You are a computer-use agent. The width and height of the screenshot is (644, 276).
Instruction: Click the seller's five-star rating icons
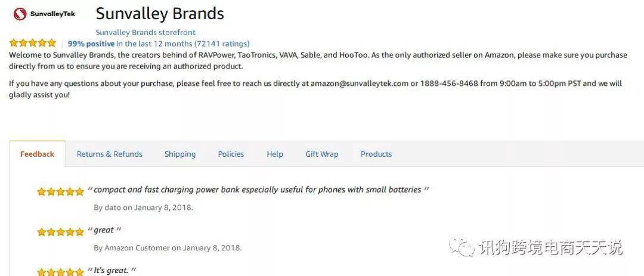[x=32, y=43]
